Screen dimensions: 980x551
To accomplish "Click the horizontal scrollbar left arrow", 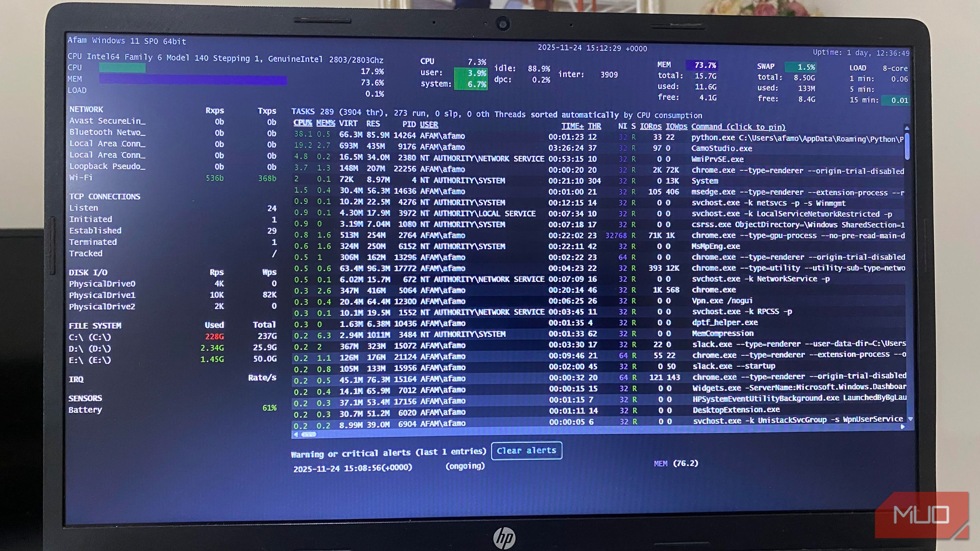I will pyautogui.click(x=296, y=434).
